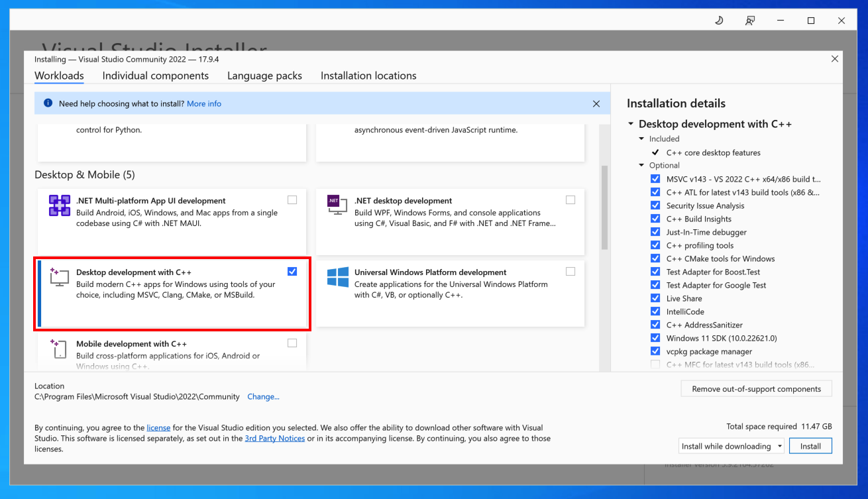The height and width of the screenshot is (499, 868).
Task: Open the 'More info' link
Action: tap(204, 104)
